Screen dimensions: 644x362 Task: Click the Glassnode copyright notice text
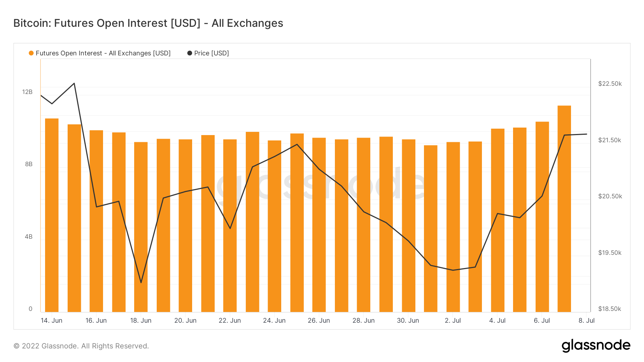click(x=81, y=346)
